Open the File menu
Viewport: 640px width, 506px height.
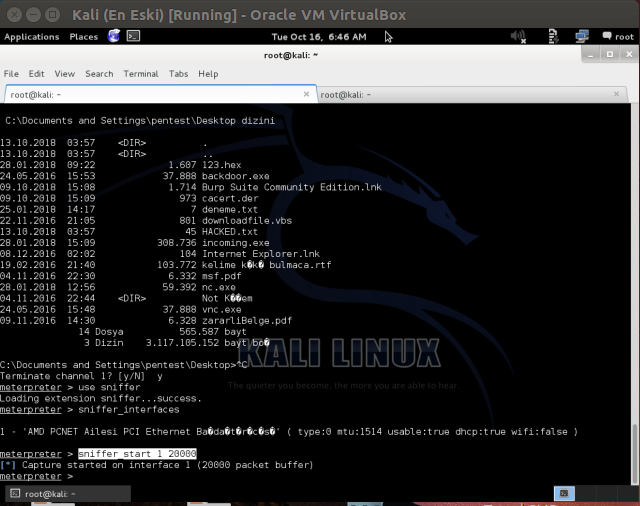tap(11, 74)
